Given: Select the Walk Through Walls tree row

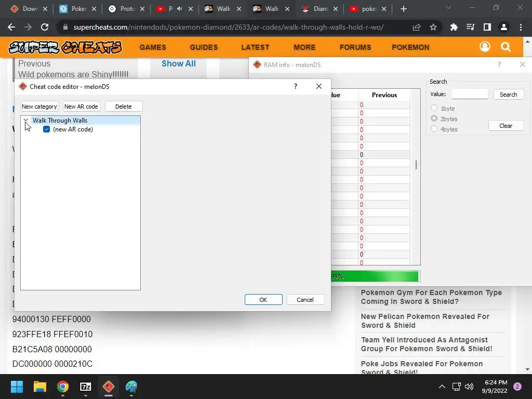Looking at the screenshot, I should [x=81, y=120].
